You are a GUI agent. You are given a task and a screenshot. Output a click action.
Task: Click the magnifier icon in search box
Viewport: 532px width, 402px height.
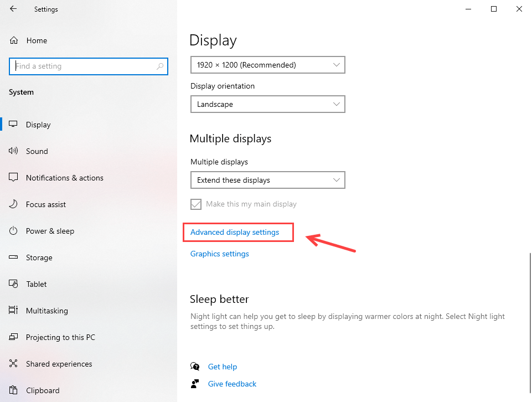[160, 66]
